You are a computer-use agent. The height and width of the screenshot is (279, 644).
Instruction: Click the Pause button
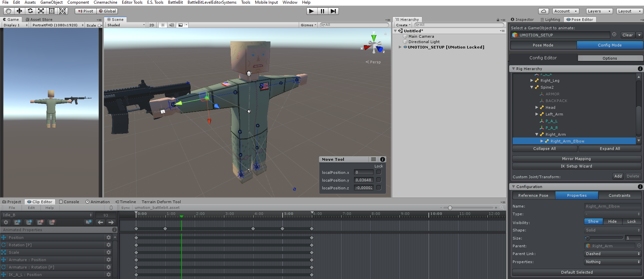(322, 11)
